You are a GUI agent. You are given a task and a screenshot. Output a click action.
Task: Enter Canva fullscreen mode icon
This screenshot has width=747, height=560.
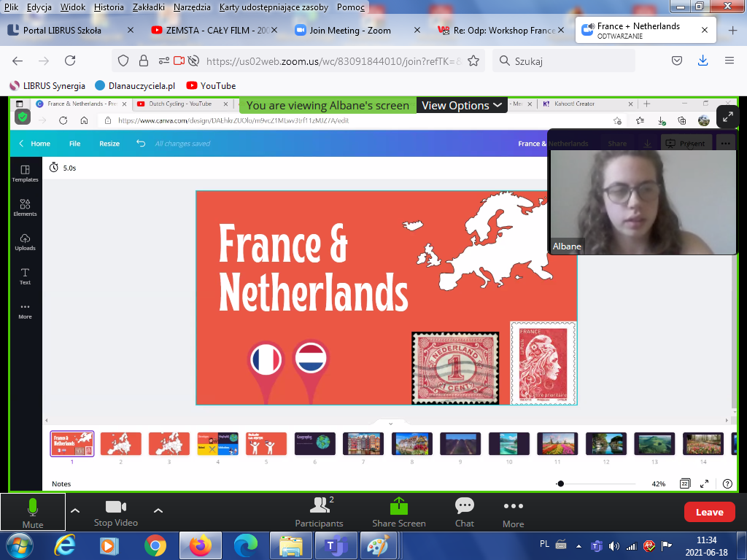point(704,484)
